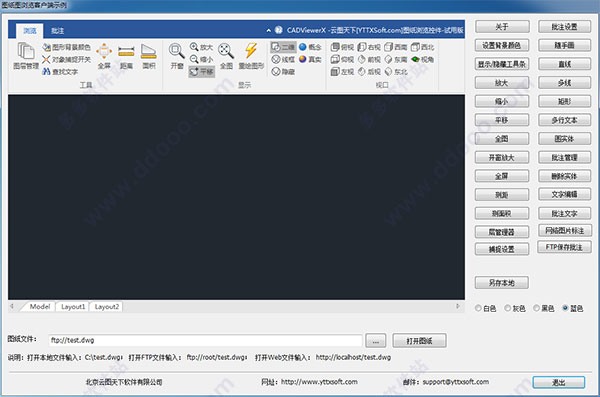The width and height of the screenshot is (600, 397).
Task: Click the 重绘图形 lightning redraw icon
Action: (x=251, y=51)
